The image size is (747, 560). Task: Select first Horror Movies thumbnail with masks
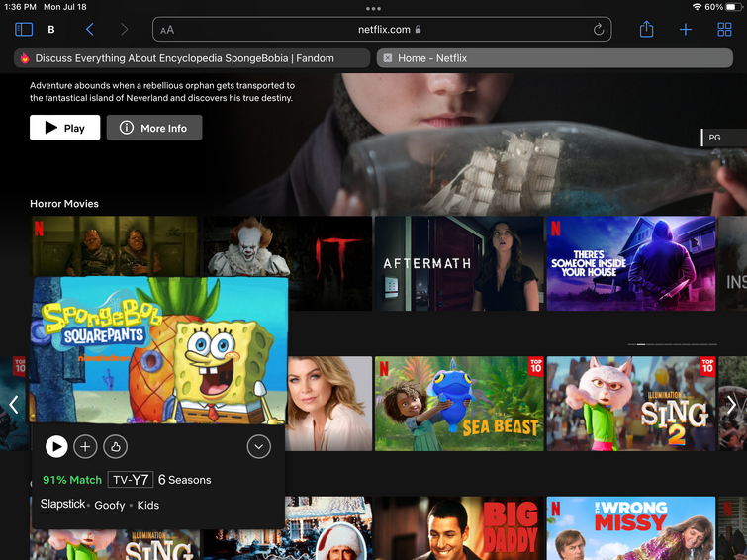point(115,246)
